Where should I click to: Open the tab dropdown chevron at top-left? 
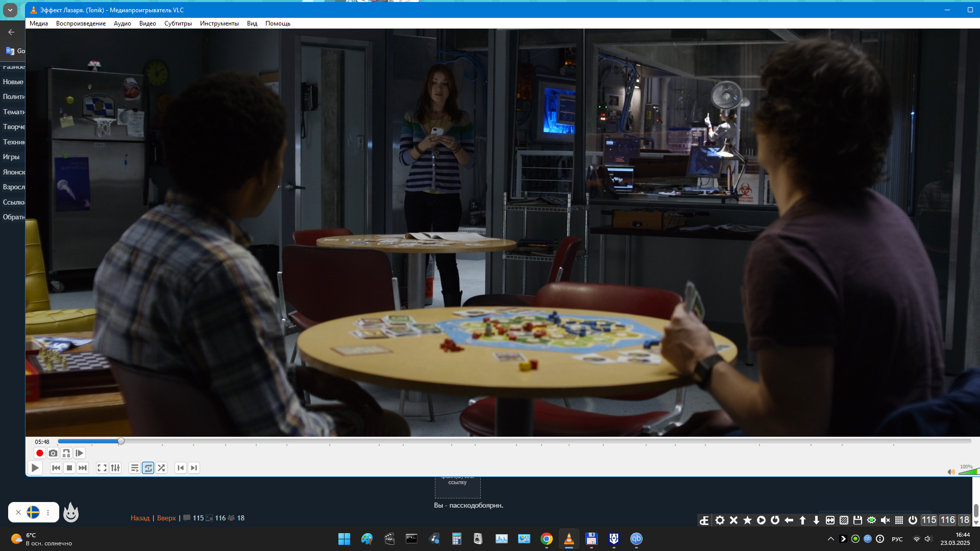(10, 10)
